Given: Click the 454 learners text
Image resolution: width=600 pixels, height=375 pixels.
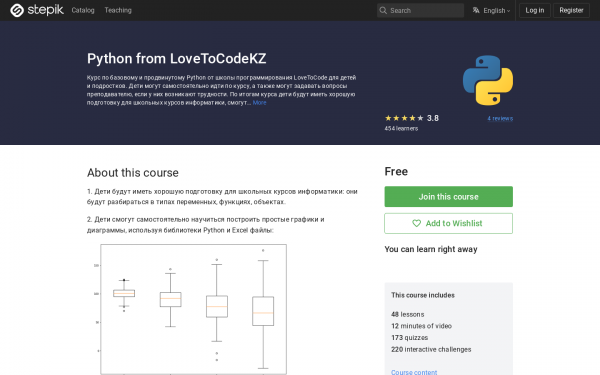Looking at the screenshot, I should (401, 129).
